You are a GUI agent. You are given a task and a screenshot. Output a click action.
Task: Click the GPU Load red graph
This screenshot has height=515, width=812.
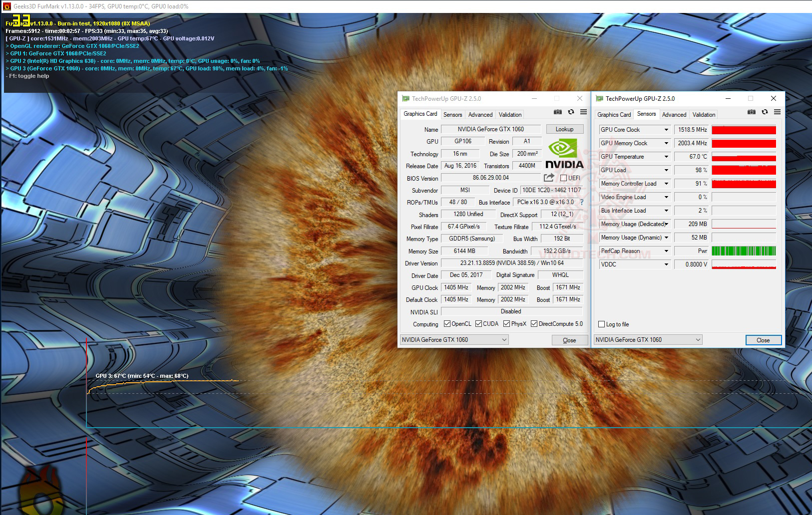pyautogui.click(x=744, y=170)
